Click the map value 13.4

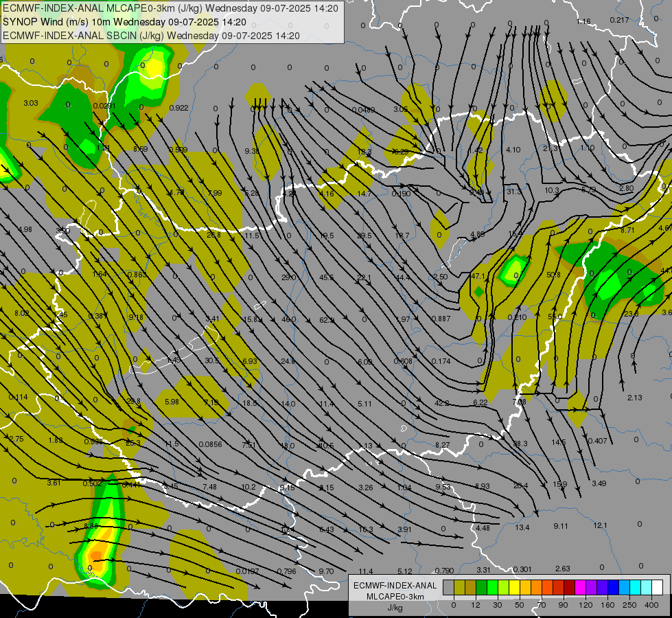pos(522,527)
